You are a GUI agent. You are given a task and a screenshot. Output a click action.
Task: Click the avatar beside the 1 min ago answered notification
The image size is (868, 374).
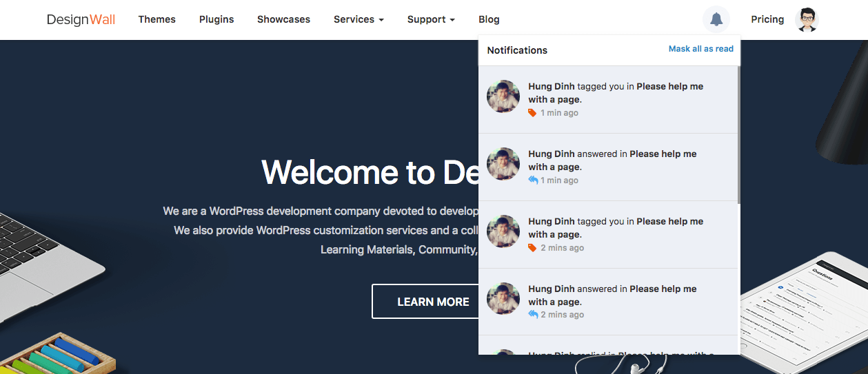coord(503,164)
